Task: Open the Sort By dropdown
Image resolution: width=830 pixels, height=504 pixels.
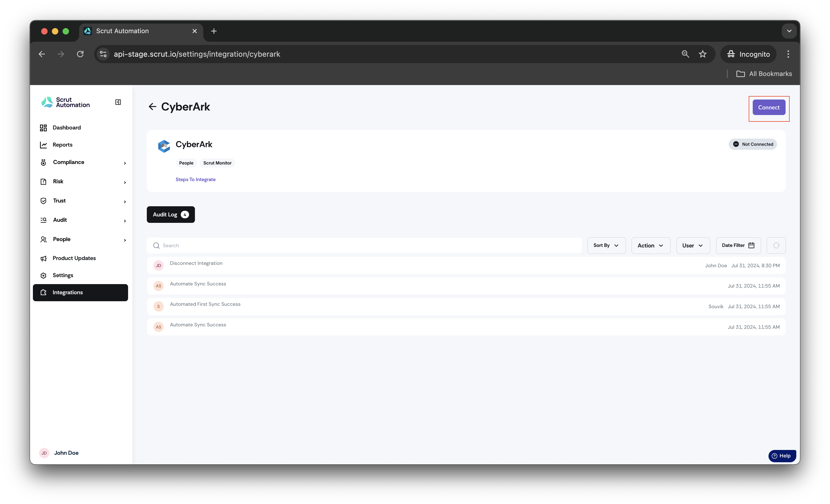Action: (x=606, y=245)
